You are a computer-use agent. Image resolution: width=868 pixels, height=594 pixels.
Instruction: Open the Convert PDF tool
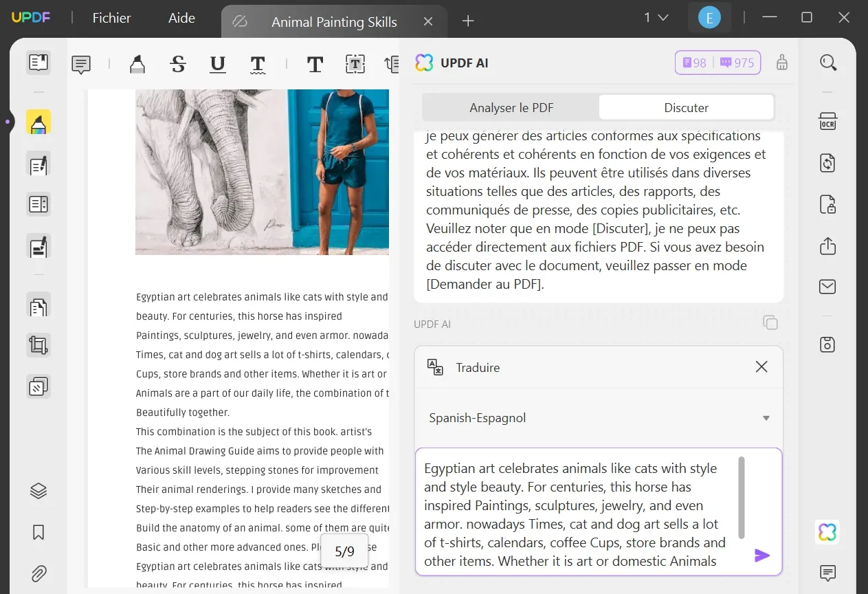point(827,163)
